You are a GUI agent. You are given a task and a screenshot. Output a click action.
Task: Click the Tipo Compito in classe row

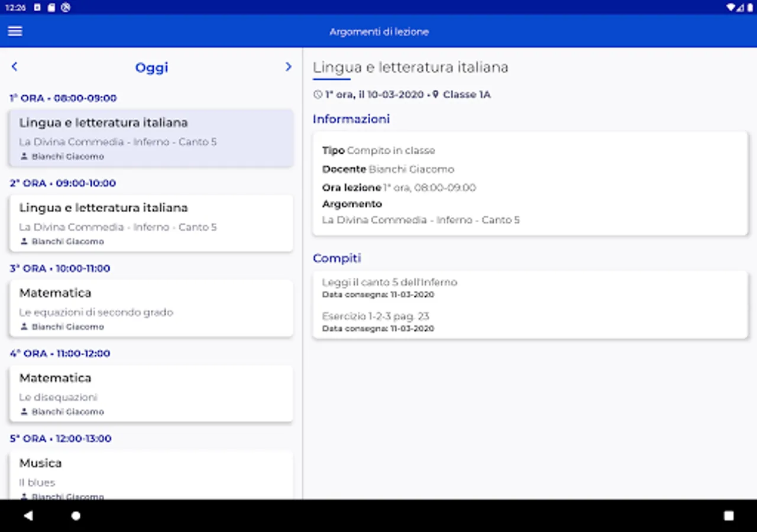[x=378, y=151]
